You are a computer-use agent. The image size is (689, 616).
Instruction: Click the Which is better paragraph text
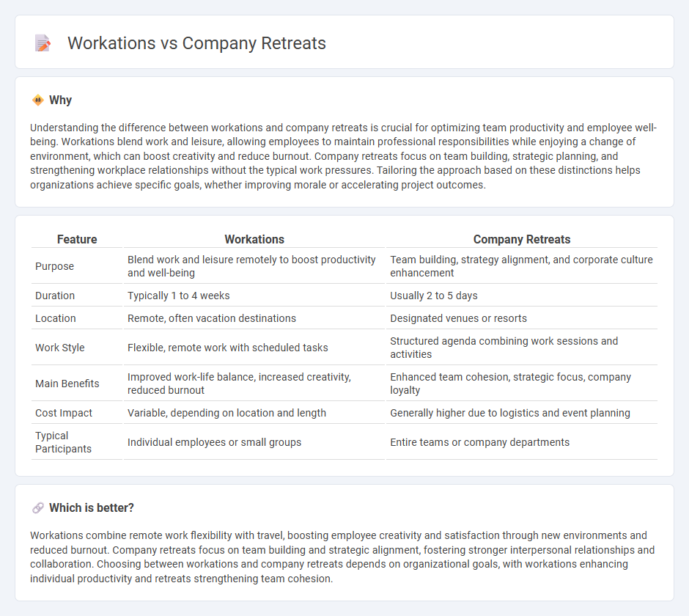click(x=343, y=557)
